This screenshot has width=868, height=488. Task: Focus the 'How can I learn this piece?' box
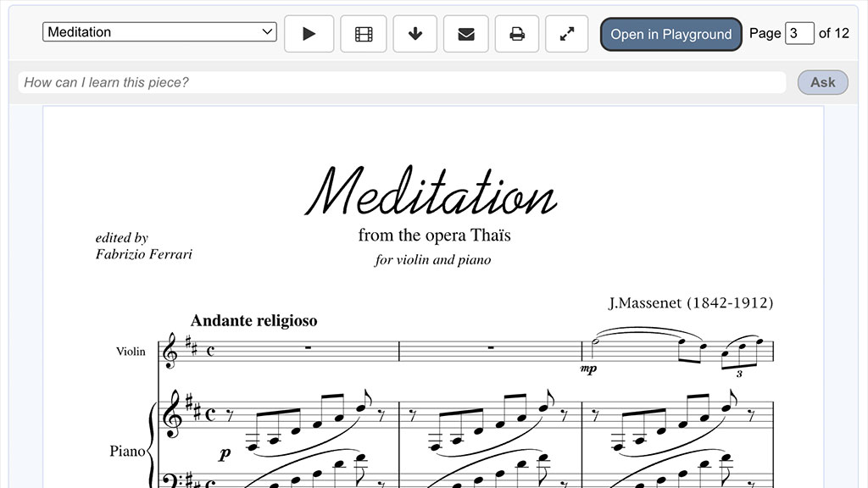pyautogui.click(x=402, y=82)
